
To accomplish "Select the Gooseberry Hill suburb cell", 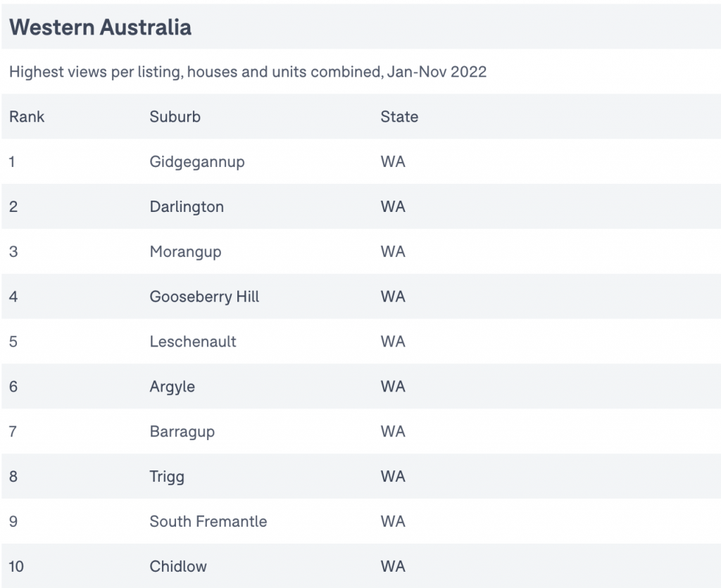I will click(204, 297).
